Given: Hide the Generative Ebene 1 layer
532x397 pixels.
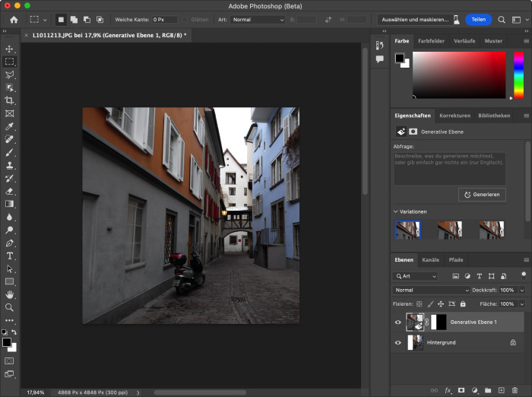Looking at the screenshot, I should point(398,322).
